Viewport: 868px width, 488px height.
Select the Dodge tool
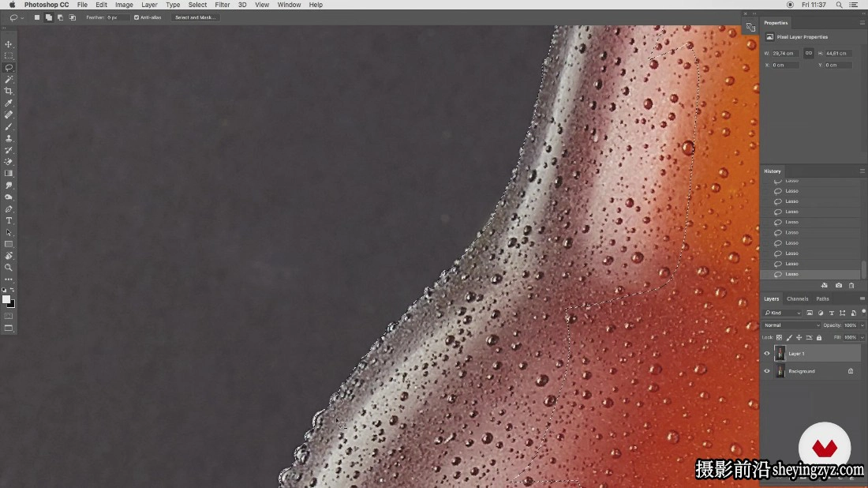(9, 197)
